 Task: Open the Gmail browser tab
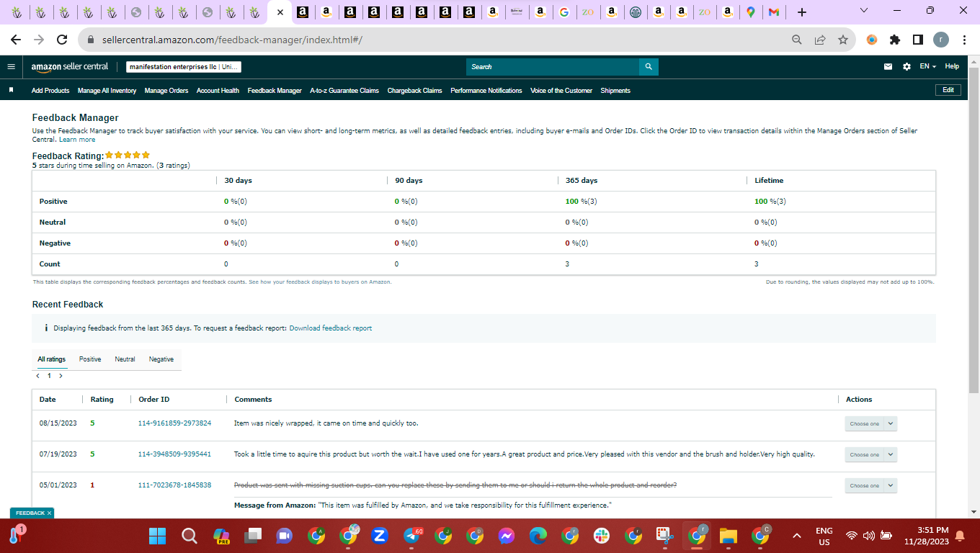(774, 12)
